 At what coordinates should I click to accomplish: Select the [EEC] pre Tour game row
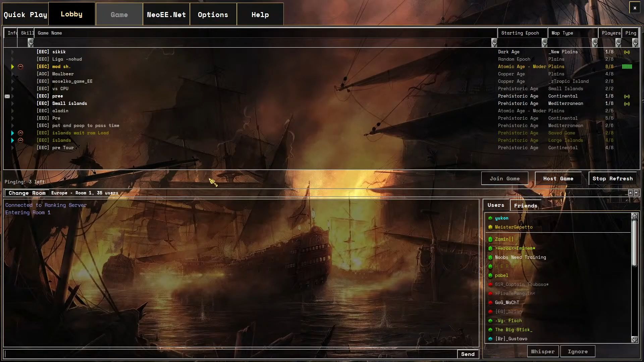322,148
